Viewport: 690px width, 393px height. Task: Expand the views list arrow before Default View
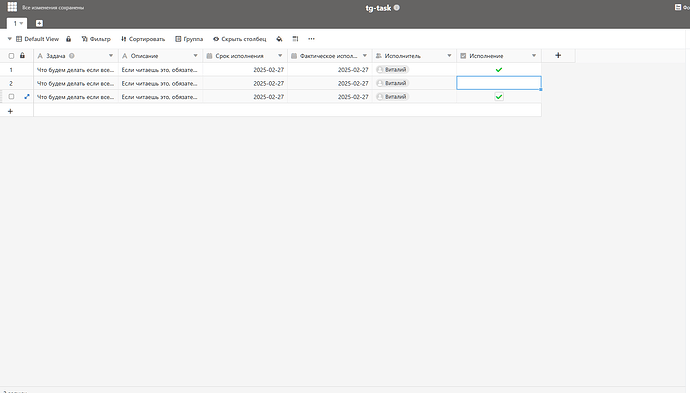[10, 39]
